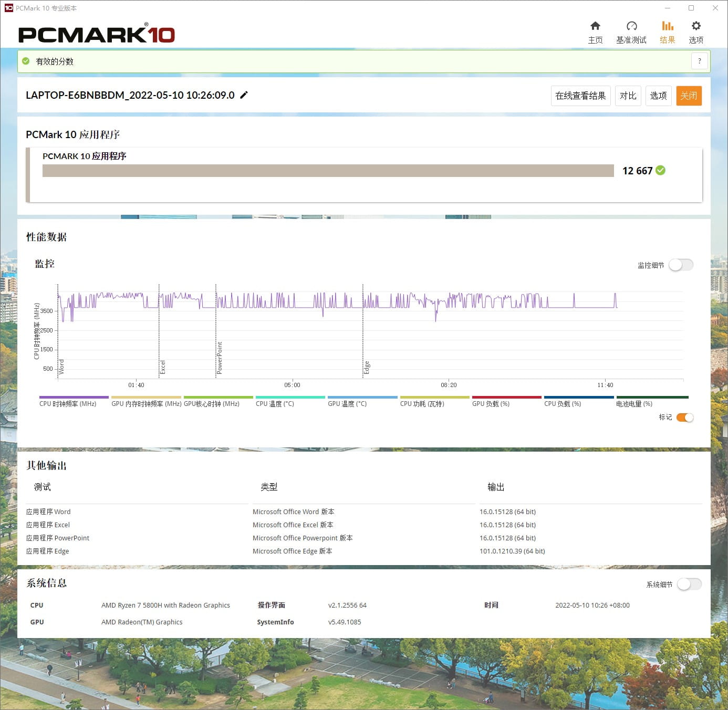
Task: Enable the 系统细节 toggle
Action: [x=689, y=584]
